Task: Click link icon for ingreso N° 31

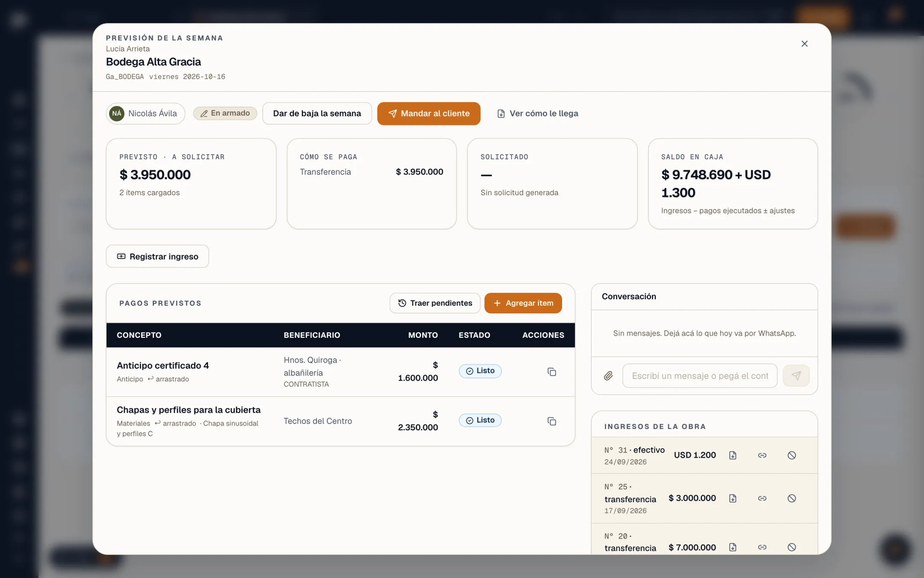Action: [x=762, y=456]
